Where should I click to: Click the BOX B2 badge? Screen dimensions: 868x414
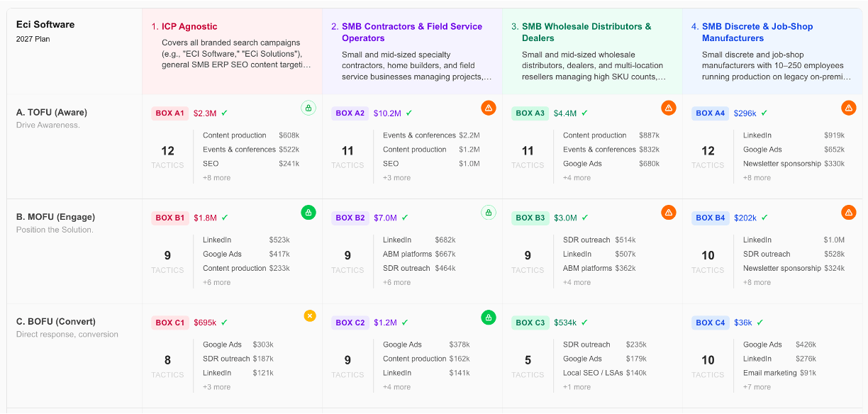click(x=350, y=218)
